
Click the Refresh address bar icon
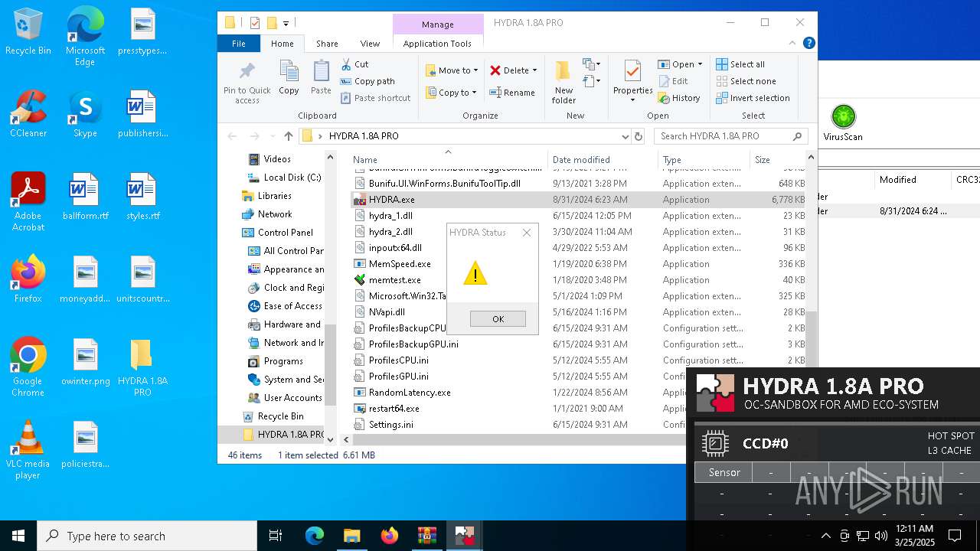pyautogui.click(x=639, y=136)
